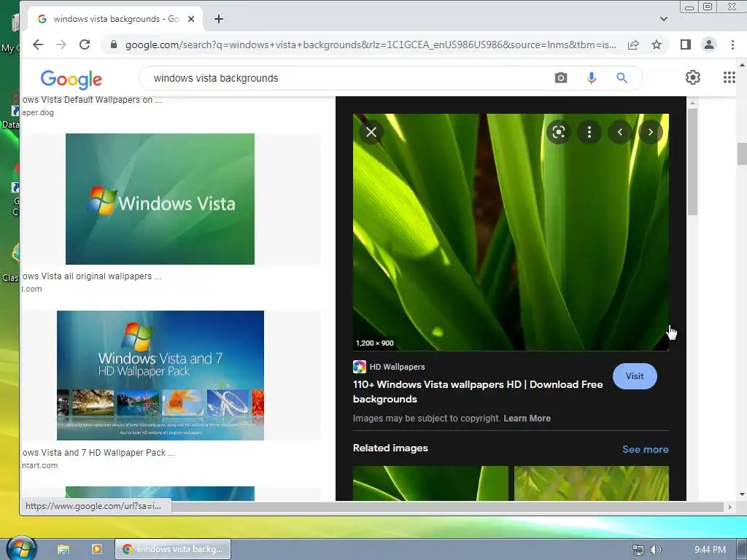Viewport: 747px width, 560px height.
Task: Click the HD Wallpapers source name
Action: coord(398,367)
